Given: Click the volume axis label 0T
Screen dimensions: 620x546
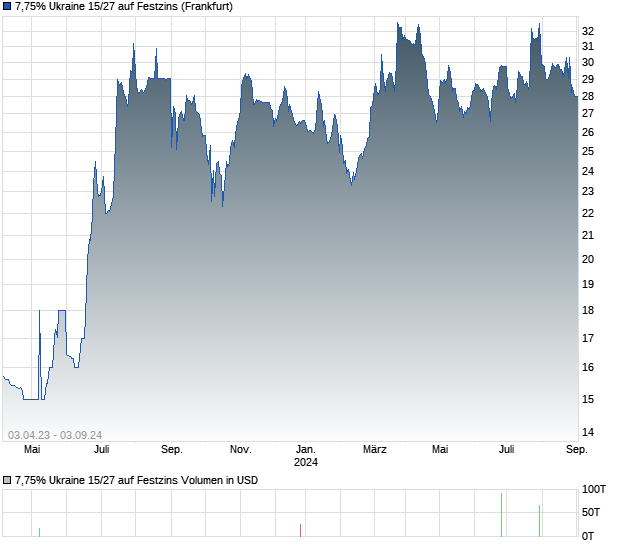Looking at the screenshot, I should point(588,536).
